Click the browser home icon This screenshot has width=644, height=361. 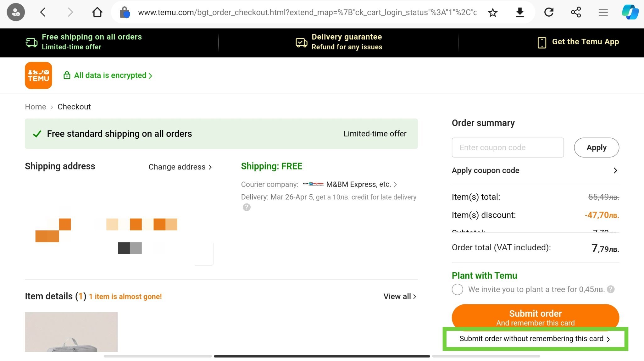coord(97,13)
